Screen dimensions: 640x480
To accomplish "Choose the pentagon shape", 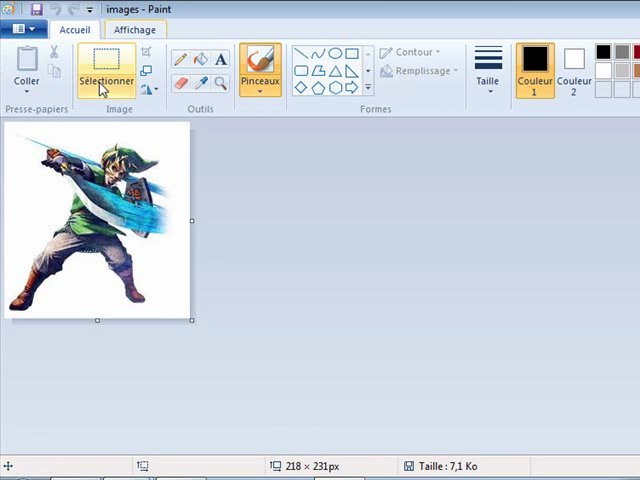I will pos(318,87).
